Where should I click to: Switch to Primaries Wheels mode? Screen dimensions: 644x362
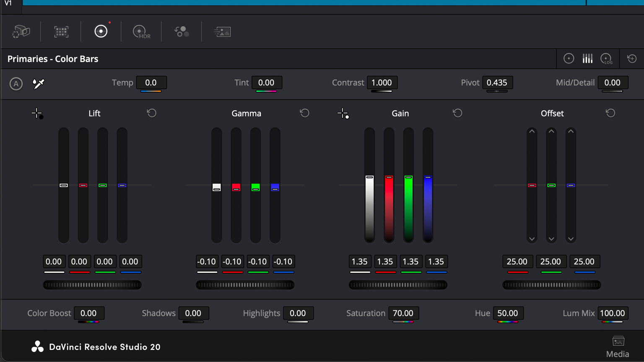click(x=569, y=59)
